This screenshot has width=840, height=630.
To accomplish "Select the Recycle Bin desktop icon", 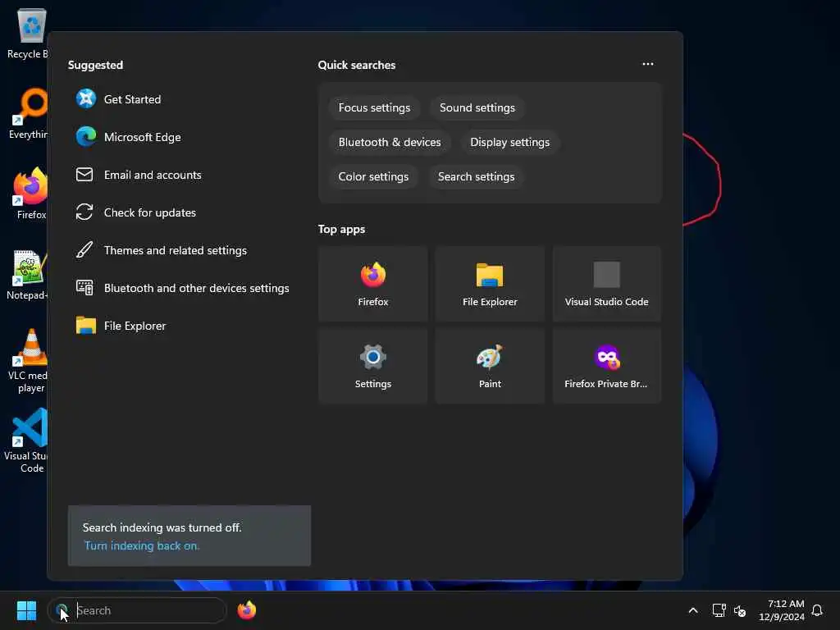I will pos(28,34).
